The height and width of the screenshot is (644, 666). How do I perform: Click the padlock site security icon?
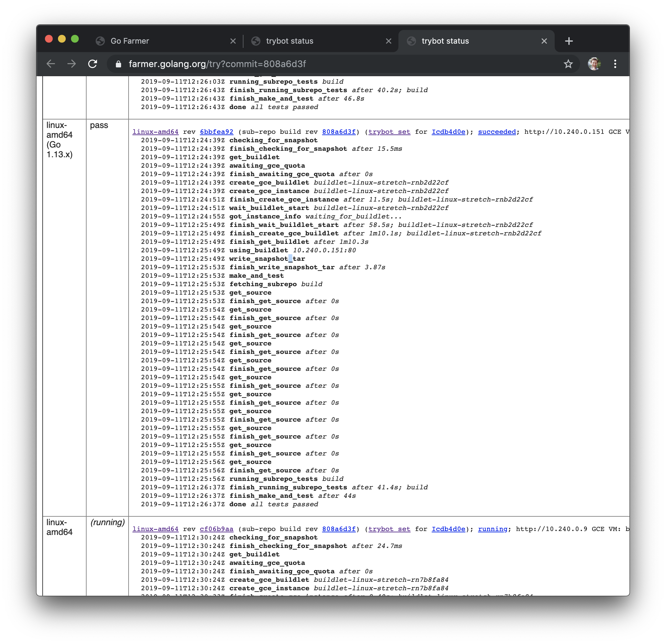pos(118,63)
